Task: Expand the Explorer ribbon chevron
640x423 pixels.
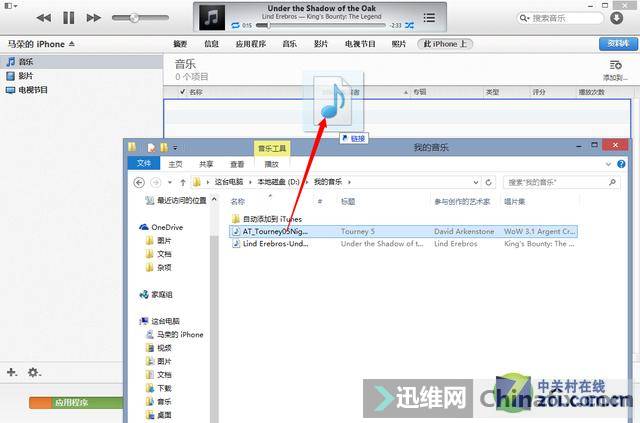Action: [608, 164]
